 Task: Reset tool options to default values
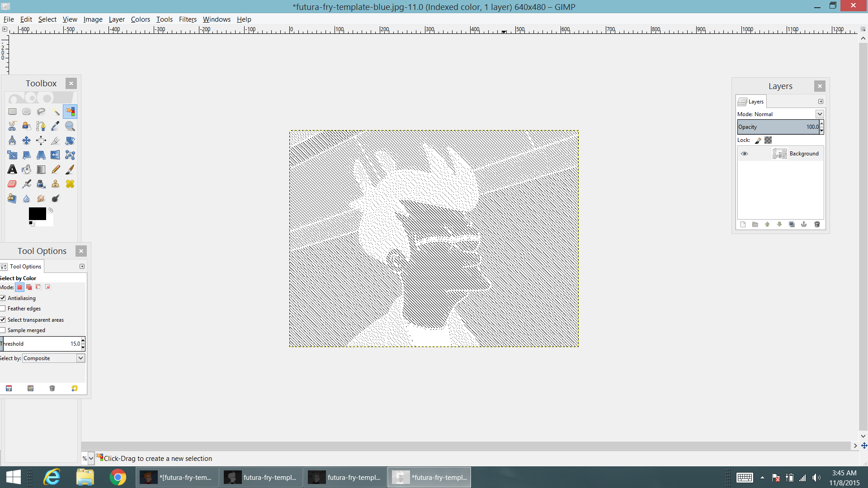coord(74,388)
